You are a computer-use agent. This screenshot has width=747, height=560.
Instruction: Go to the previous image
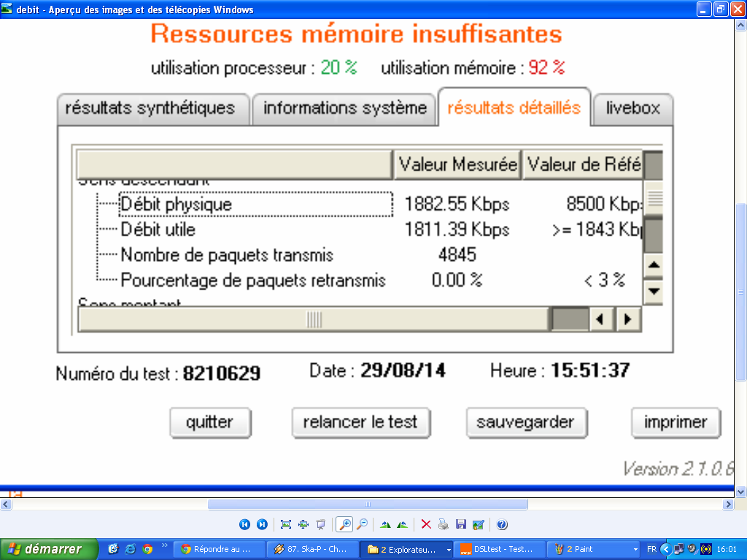244,524
